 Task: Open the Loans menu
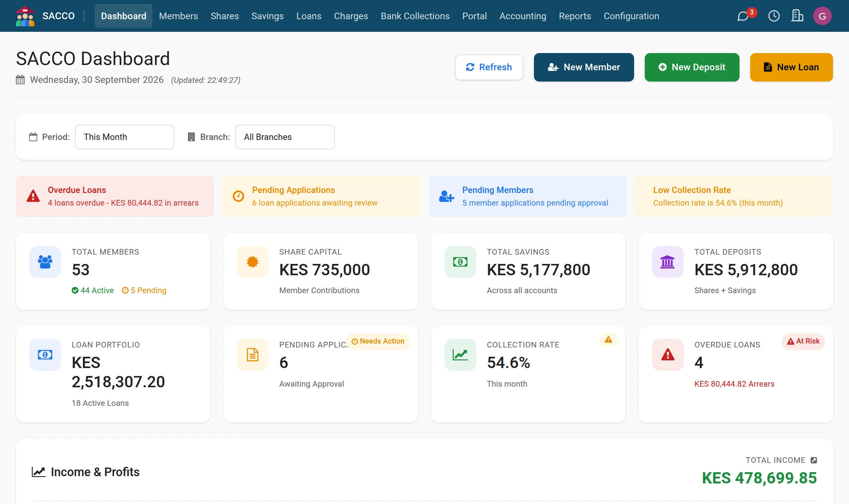pos(309,16)
